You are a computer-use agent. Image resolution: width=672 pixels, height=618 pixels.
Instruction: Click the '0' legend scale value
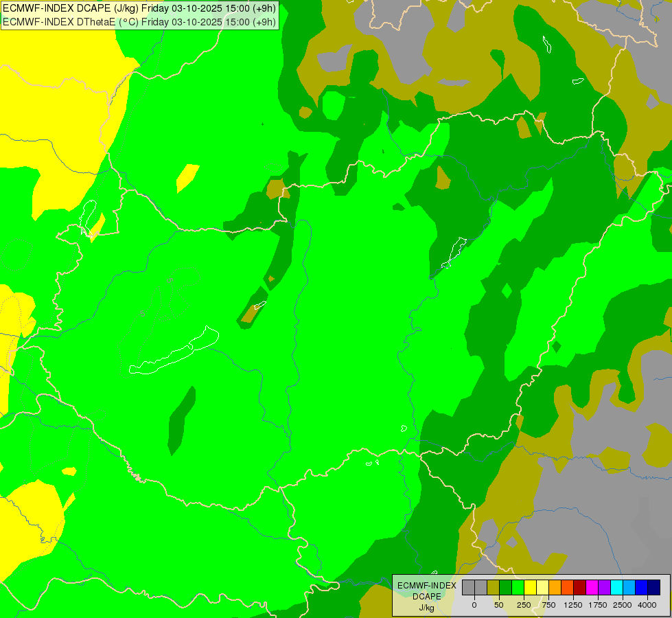click(x=474, y=605)
